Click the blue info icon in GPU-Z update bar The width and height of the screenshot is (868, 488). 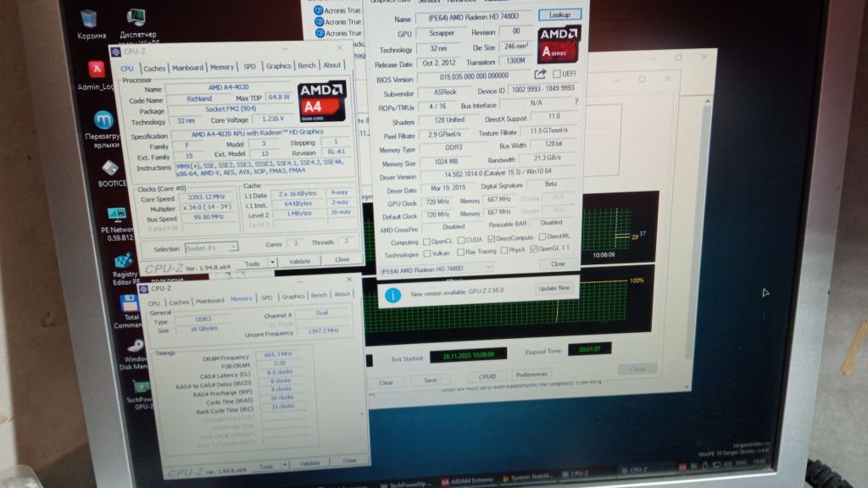tap(392, 296)
